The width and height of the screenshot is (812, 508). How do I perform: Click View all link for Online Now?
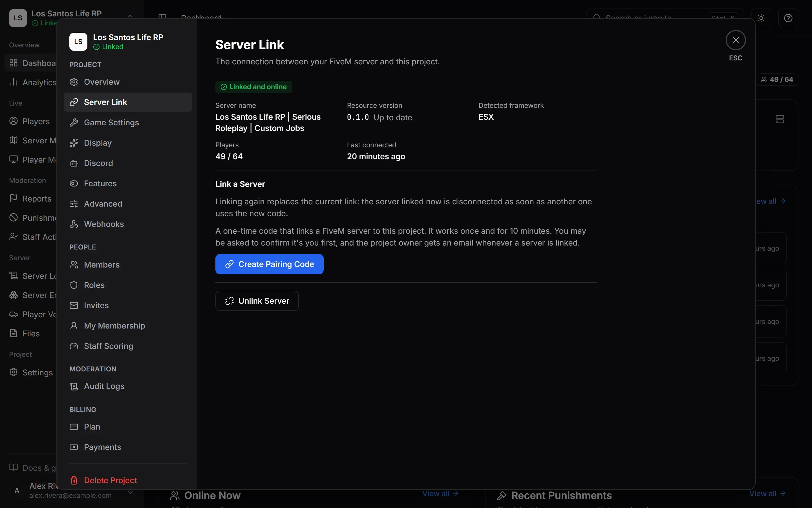(x=440, y=494)
